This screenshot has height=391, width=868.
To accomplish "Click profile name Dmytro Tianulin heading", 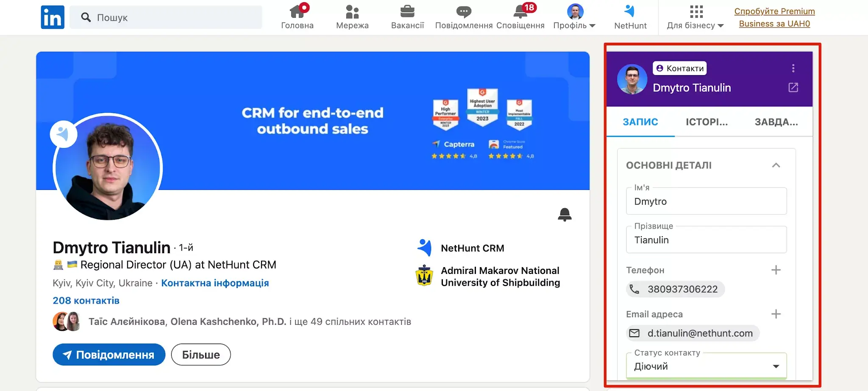I will 111,247.
